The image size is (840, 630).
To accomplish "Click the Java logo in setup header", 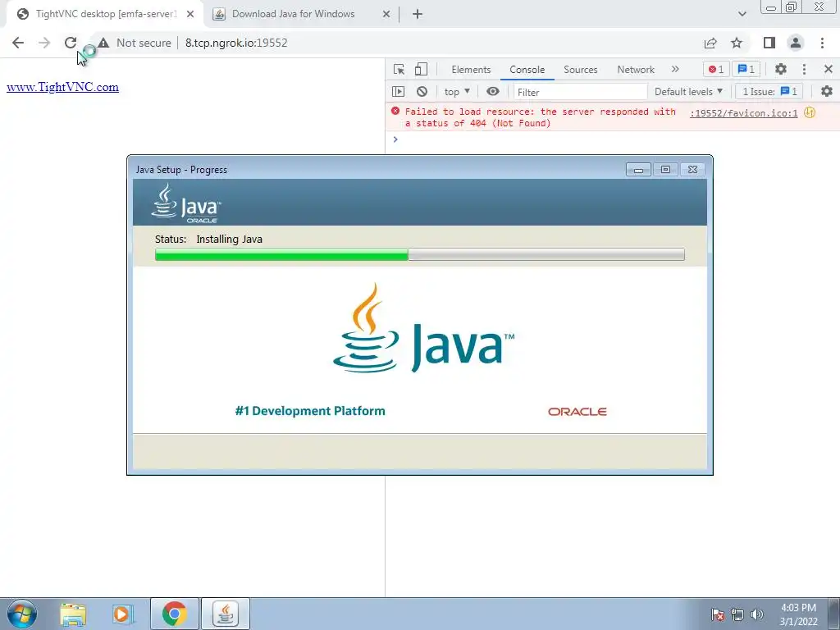I will click(x=185, y=203).
